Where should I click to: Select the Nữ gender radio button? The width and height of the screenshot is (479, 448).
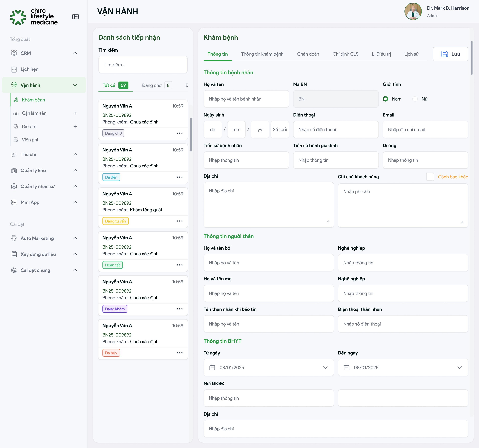415,99
